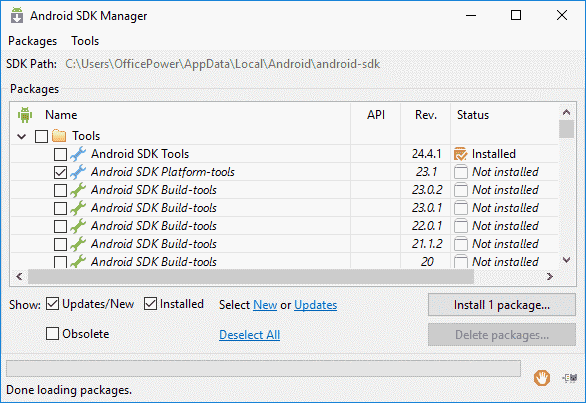Click revision value 24.4.1
The width and height of the screenshot is (586, 403).
pos(426,154)
